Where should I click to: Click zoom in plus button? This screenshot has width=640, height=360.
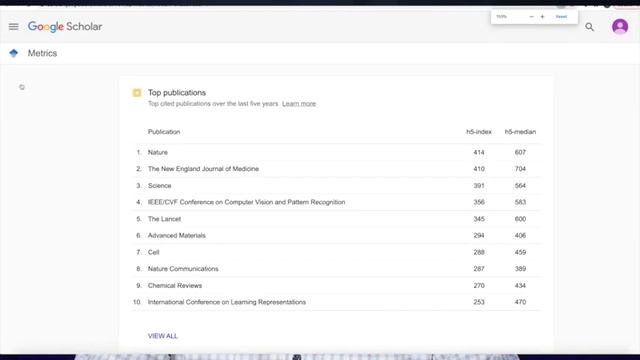click(x=542, y=17)
